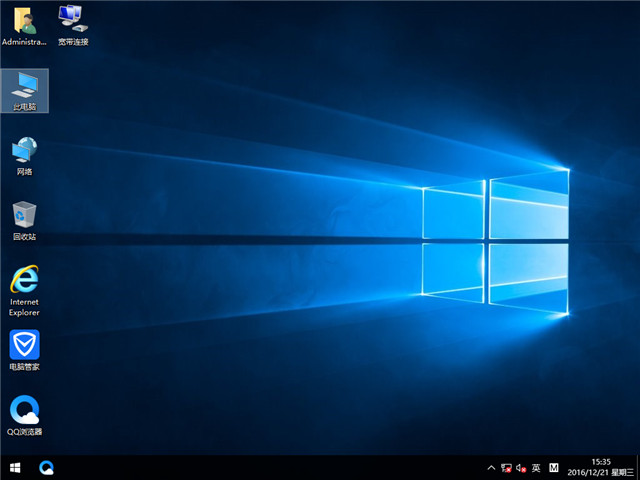Viewport: 640px width, 480px height.
Task: Select the Internet Explorer desktop shortcut
Action: point(25,283)
